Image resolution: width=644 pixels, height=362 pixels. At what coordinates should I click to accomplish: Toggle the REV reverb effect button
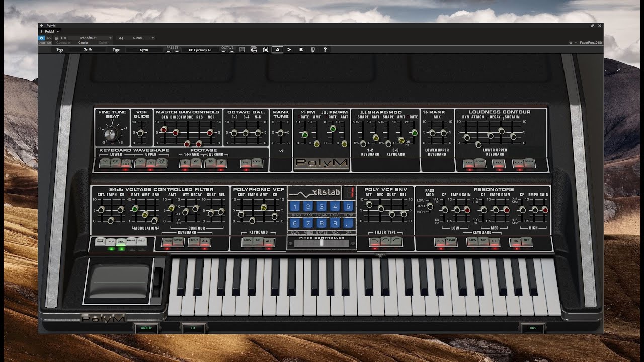[142, 242]
